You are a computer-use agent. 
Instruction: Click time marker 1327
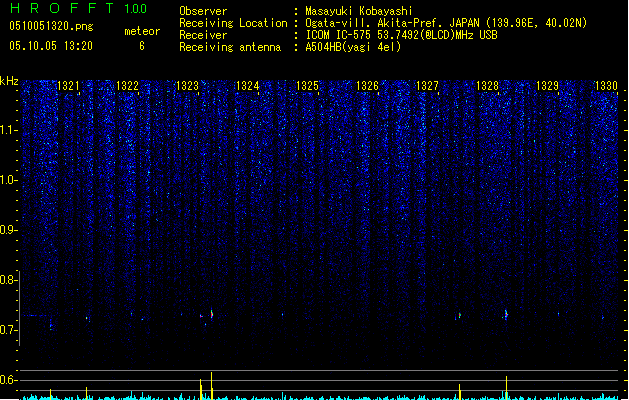pos(427,86)
